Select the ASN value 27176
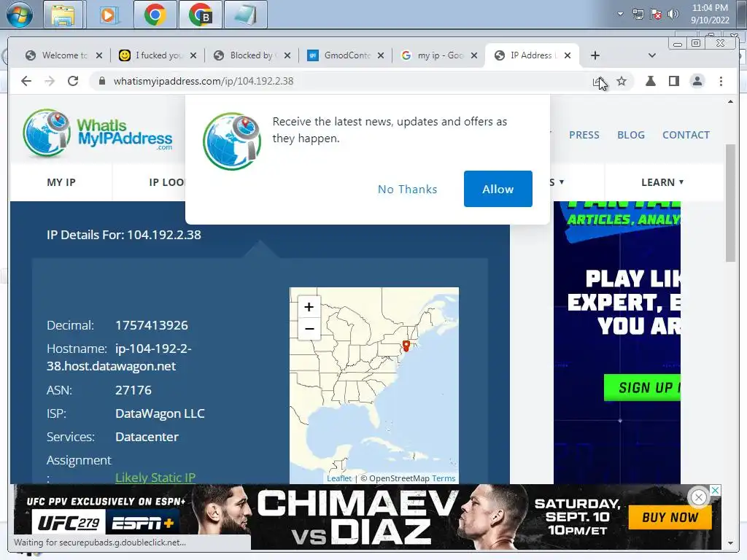This screenshot has height=560, width=747. 133,390
